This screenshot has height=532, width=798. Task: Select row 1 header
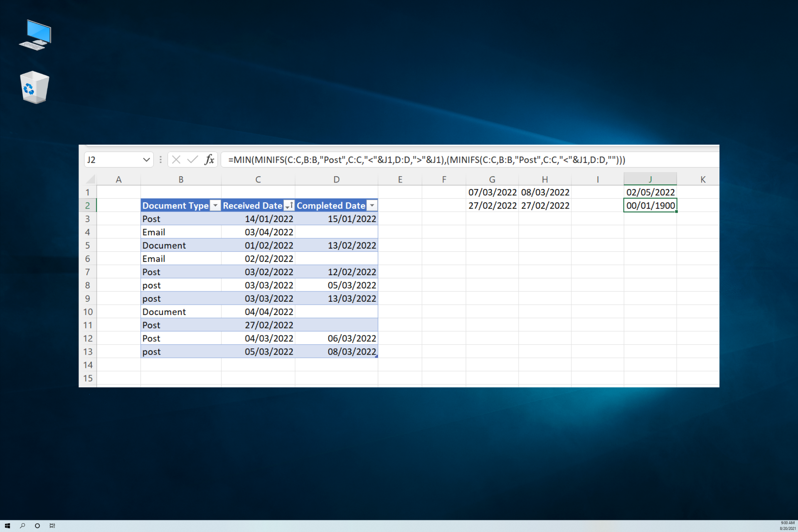point(88,192)
